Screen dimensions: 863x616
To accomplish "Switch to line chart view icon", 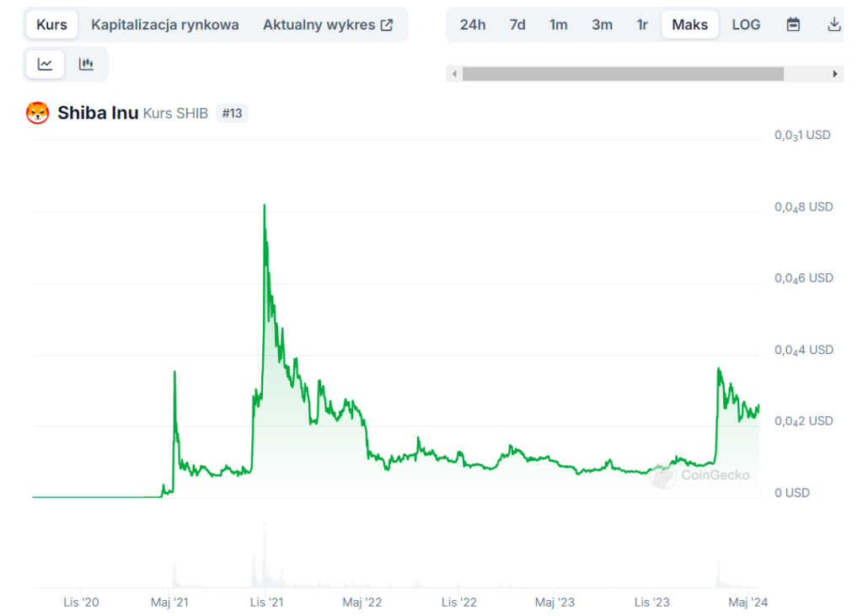I will 46,64.
